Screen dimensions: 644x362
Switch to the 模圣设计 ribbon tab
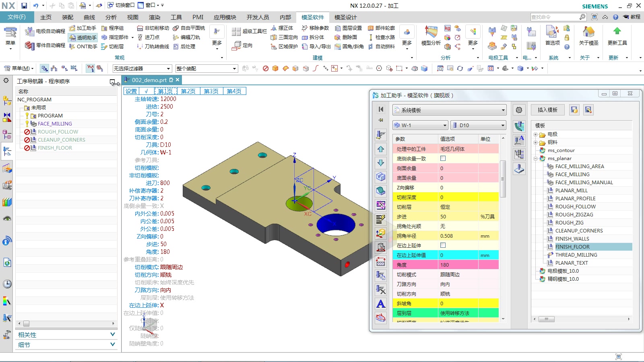tap(345, 17)
